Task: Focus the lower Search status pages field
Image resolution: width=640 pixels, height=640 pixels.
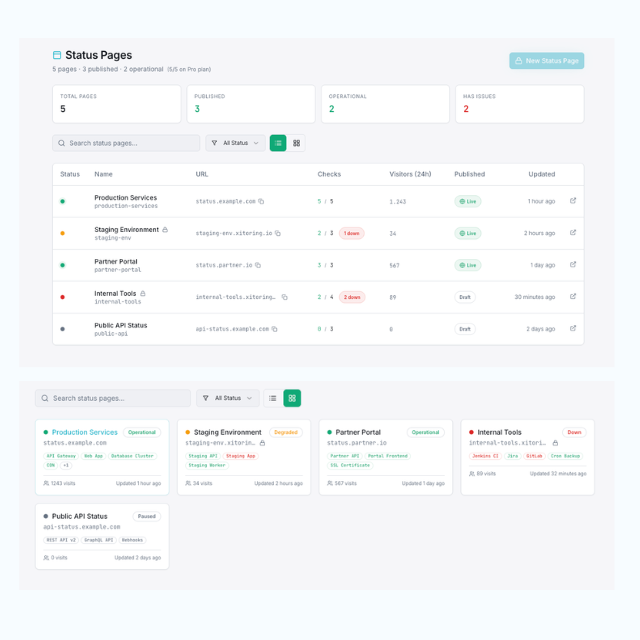Action: point(113,398)
